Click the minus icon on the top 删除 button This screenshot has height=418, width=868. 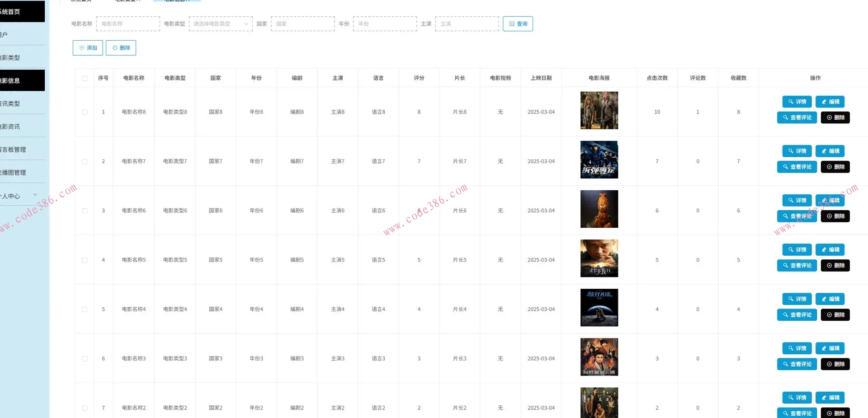tap(115, 48)
